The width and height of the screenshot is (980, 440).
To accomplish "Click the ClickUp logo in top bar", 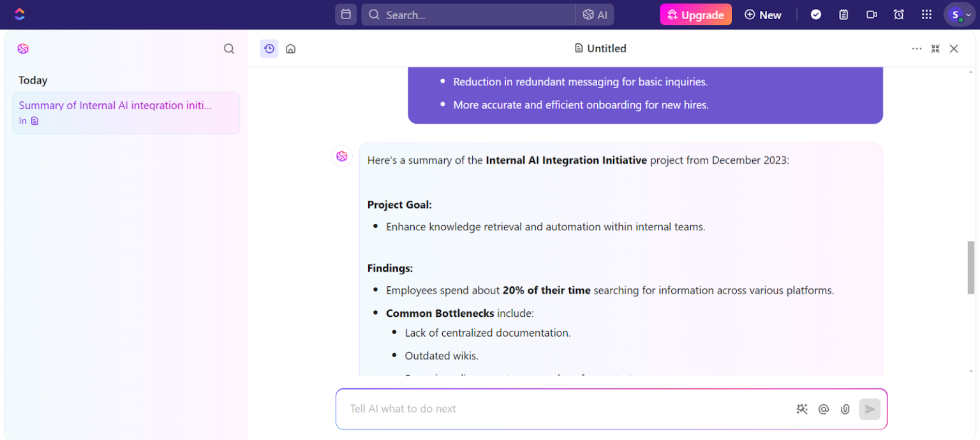I will tap(20, 14).
